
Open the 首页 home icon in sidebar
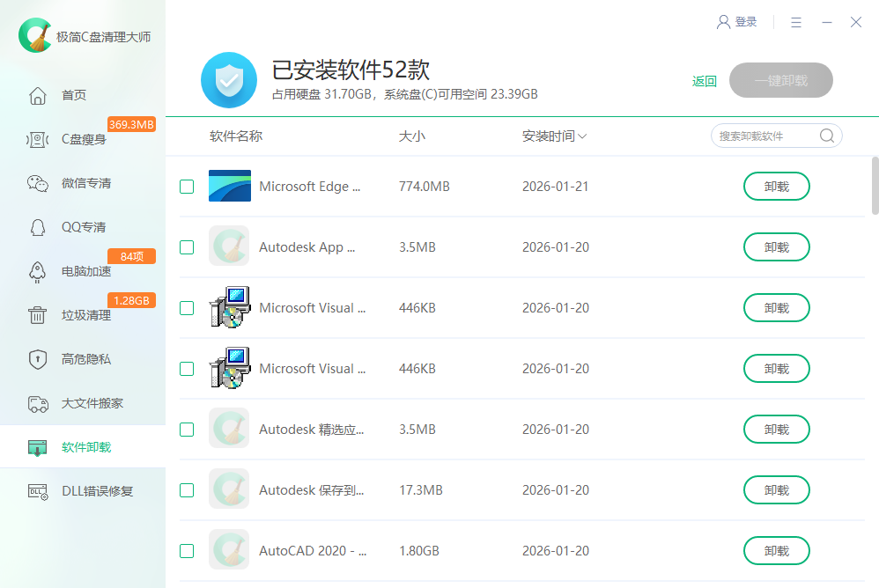tap(37, 95)
